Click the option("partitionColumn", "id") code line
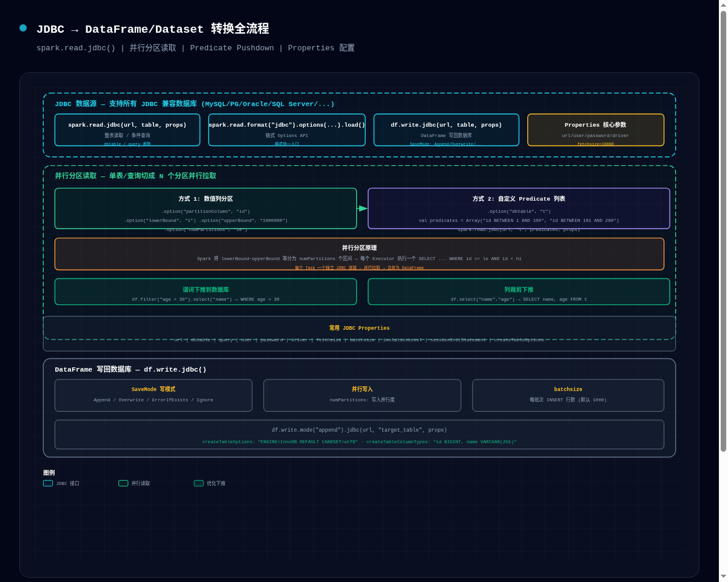 pos(206,212)
